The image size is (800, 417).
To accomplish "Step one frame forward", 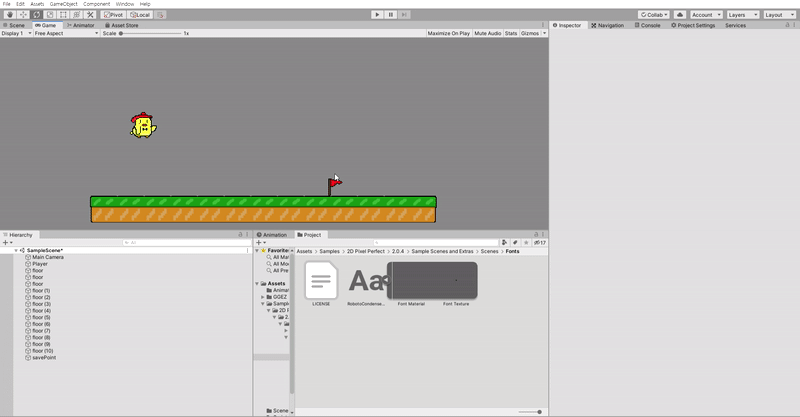I will (404, 15).
